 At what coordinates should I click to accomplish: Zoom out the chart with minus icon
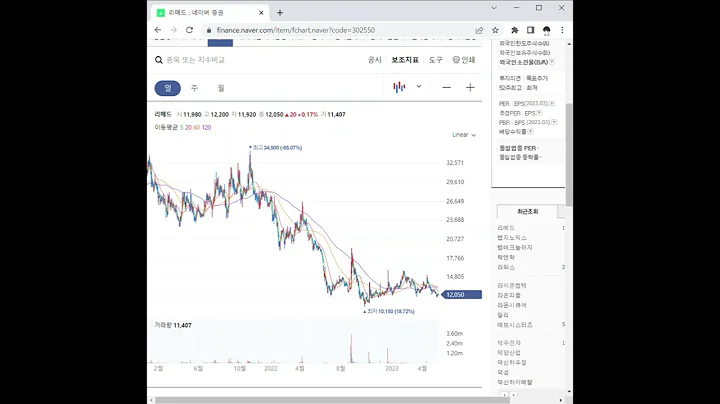point(446,87)
